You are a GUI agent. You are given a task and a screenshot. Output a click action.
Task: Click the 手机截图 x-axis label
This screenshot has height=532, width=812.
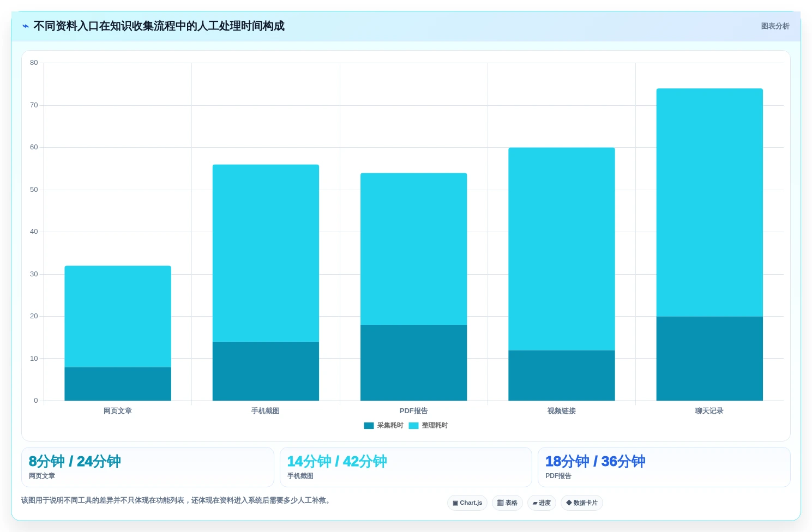(x=266, y=411)
